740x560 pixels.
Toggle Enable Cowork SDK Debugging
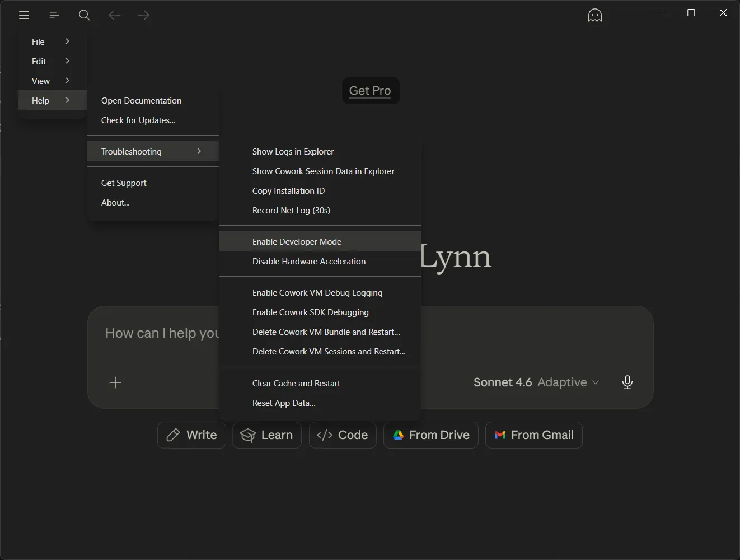(x=320, y=312)
